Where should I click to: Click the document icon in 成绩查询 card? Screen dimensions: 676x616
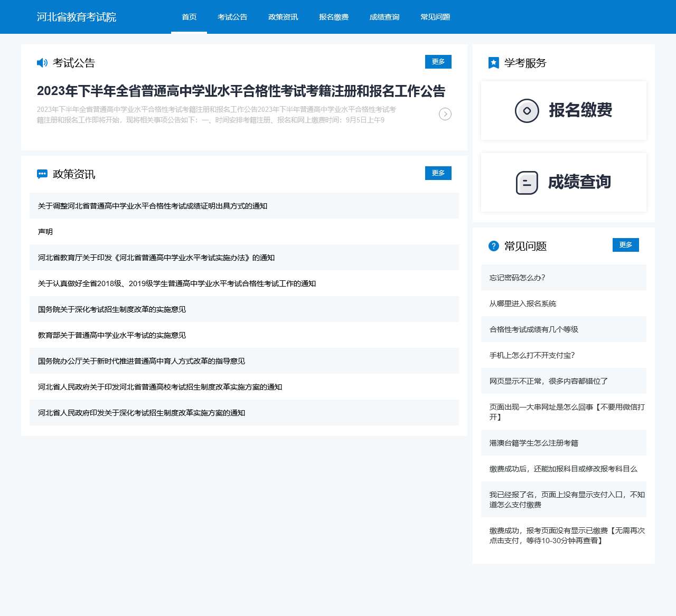coord(527,183)
